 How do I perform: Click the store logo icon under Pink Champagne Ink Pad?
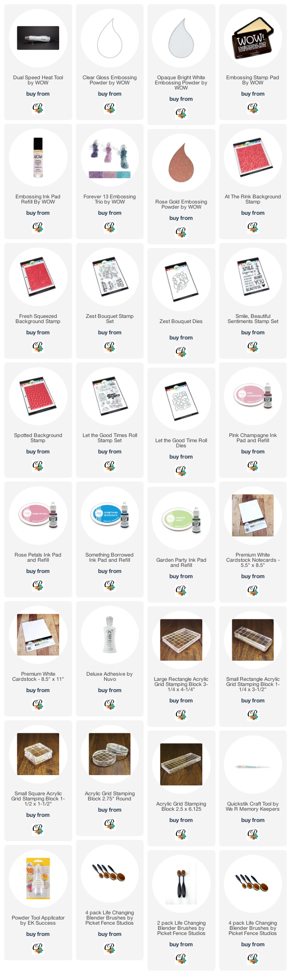coord(253,465)
